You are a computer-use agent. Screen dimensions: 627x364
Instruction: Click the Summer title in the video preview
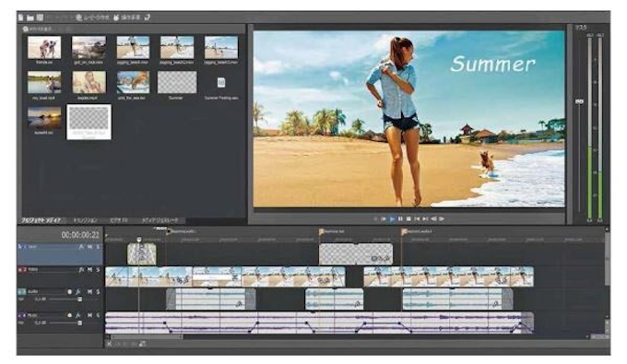pyautogui.click(x=492, y=64)
